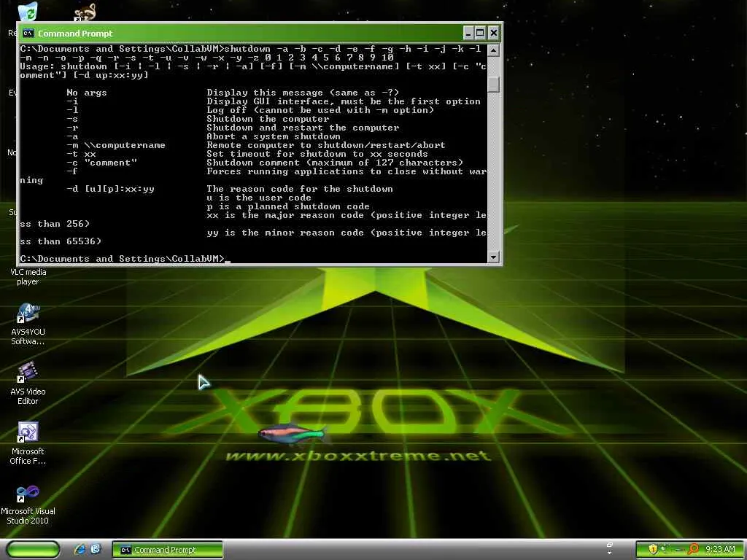Click the bottom command prompt input line
Image resolution: width=747 pixels, height=560 pixels.
(125, 259)
